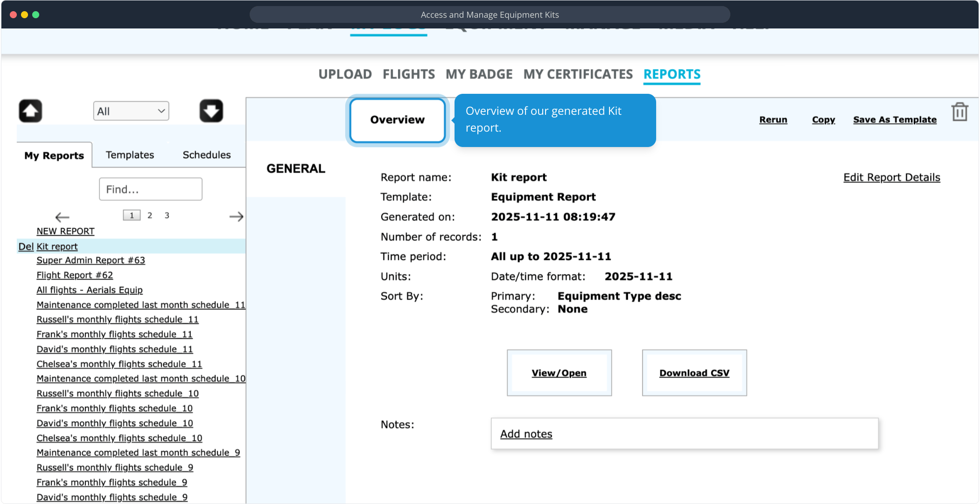Open the Overview section button

click(397, 120)
